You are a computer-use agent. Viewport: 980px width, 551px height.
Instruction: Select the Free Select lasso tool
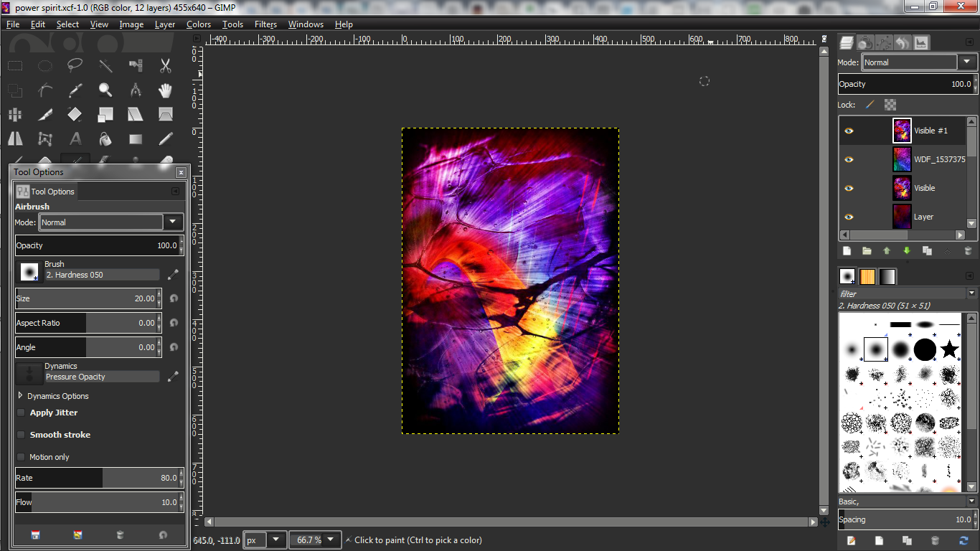pyautogui.click(x=75, y=66)
